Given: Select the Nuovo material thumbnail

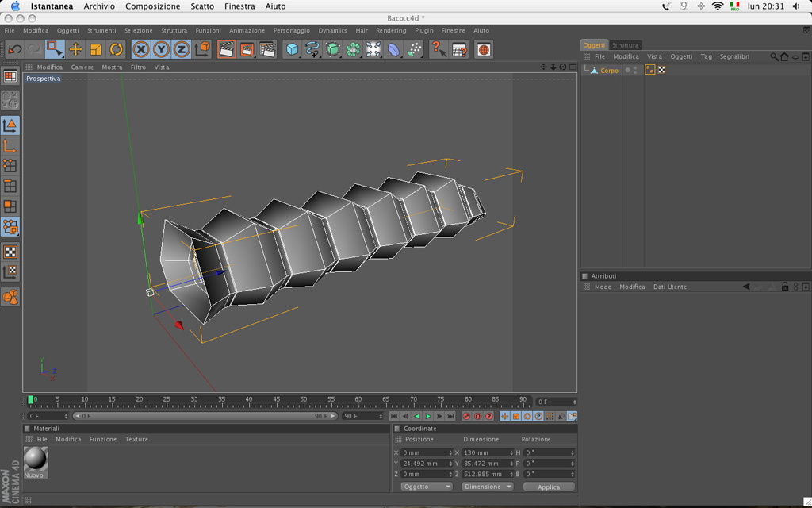Looking at the screenshot, I should pyautogui.click(x=35, y=461).
